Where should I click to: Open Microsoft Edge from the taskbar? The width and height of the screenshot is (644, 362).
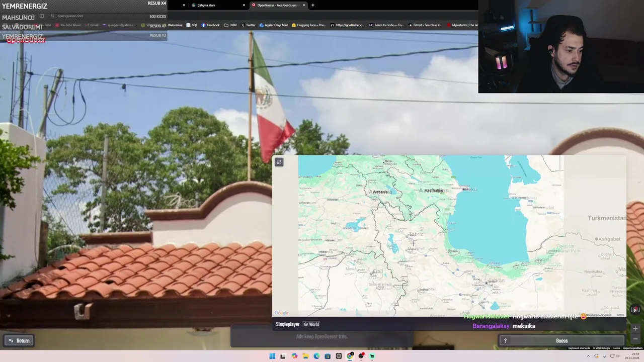(316, 356)
